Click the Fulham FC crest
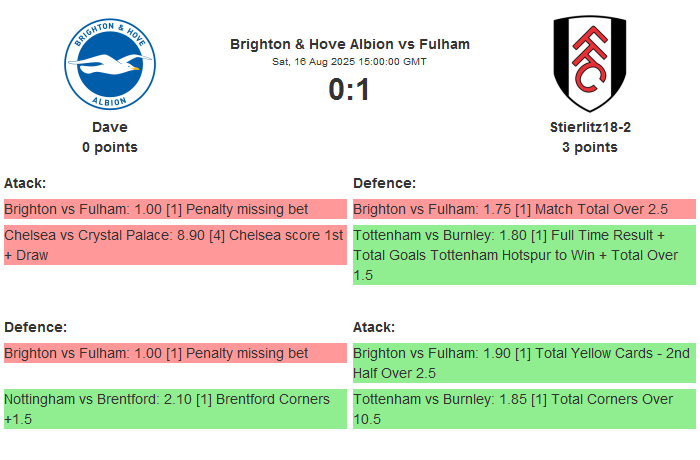This screenshot has width=700, height=460. [x=589, y=63]
